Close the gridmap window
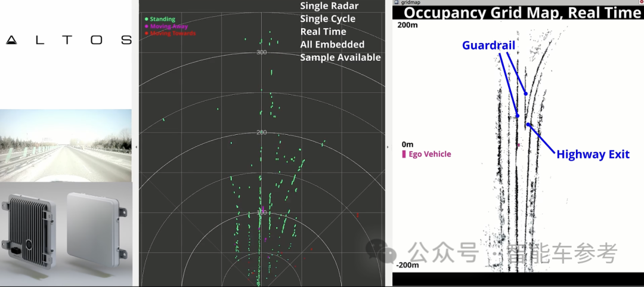This screenshot has height=287, width=644. tap(642, 2)
